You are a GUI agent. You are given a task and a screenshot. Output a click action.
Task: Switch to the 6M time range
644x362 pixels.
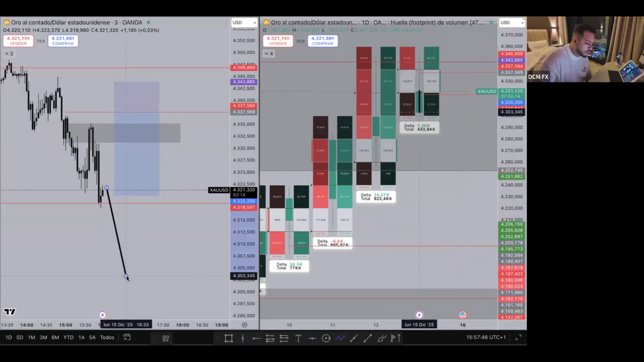pyautogui.click(x=55, y=338)
